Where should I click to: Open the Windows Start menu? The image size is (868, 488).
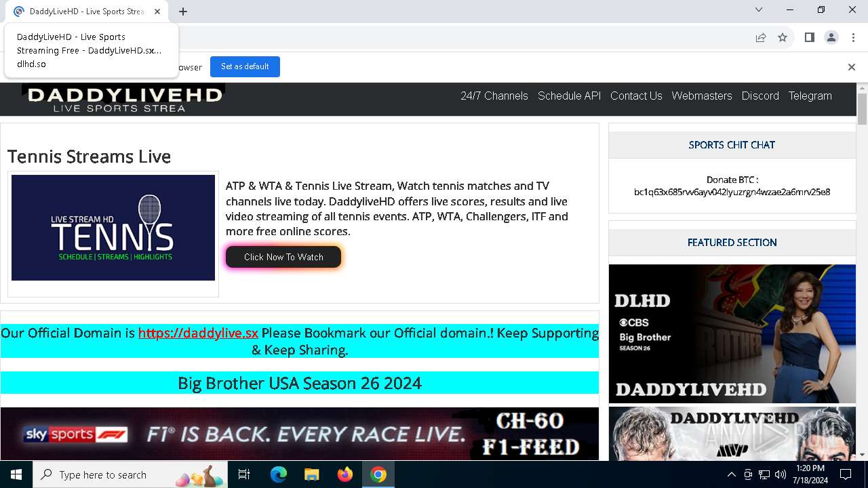coord(16,474)
